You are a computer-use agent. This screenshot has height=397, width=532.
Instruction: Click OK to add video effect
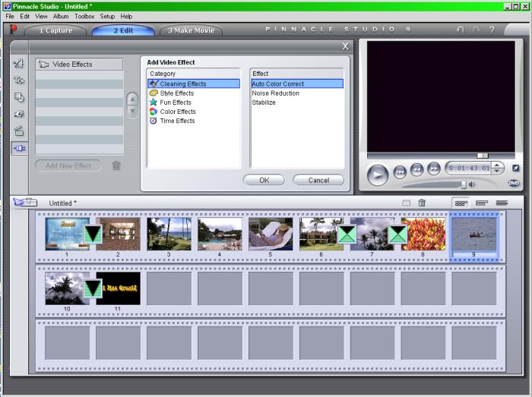264,180
